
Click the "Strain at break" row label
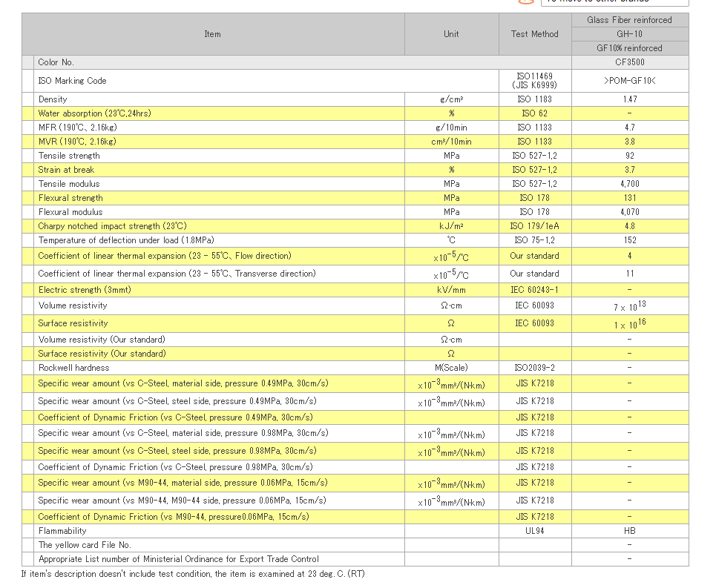click(66, 170)
